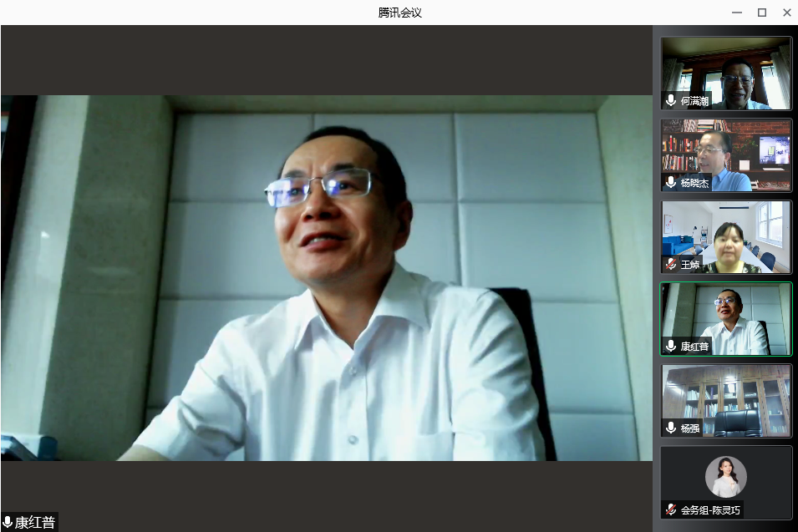Minimize the Tencent Meeting window
This screenshot has height=532, width=798.
[737, 13]
